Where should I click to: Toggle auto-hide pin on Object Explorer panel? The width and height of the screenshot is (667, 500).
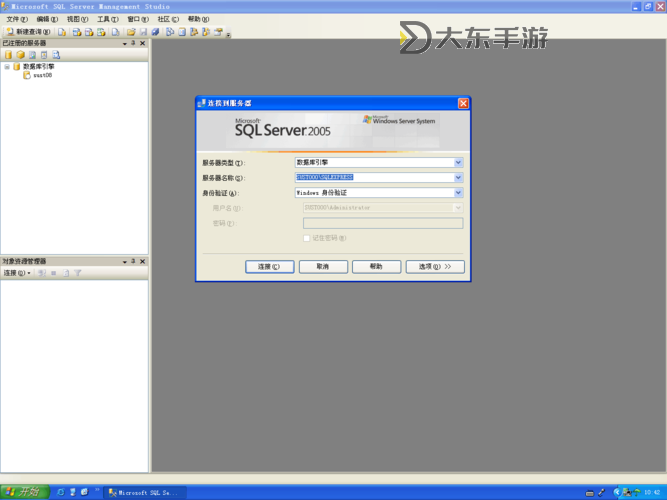[133, 261]
